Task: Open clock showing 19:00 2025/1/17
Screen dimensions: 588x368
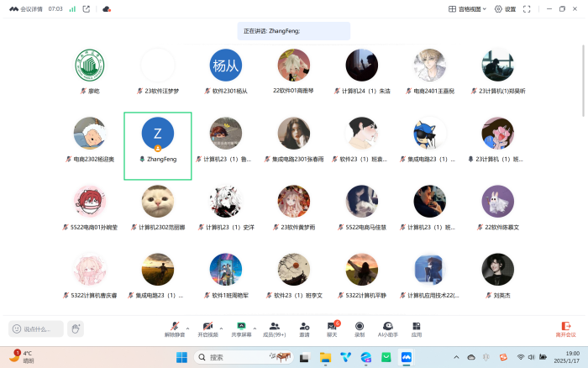Action: tap(567, 357)
